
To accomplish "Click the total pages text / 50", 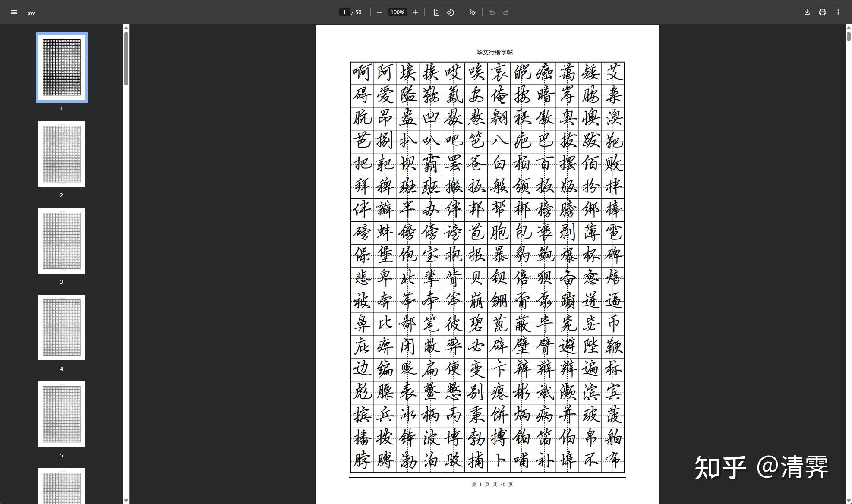I will [x=357, y=12].
